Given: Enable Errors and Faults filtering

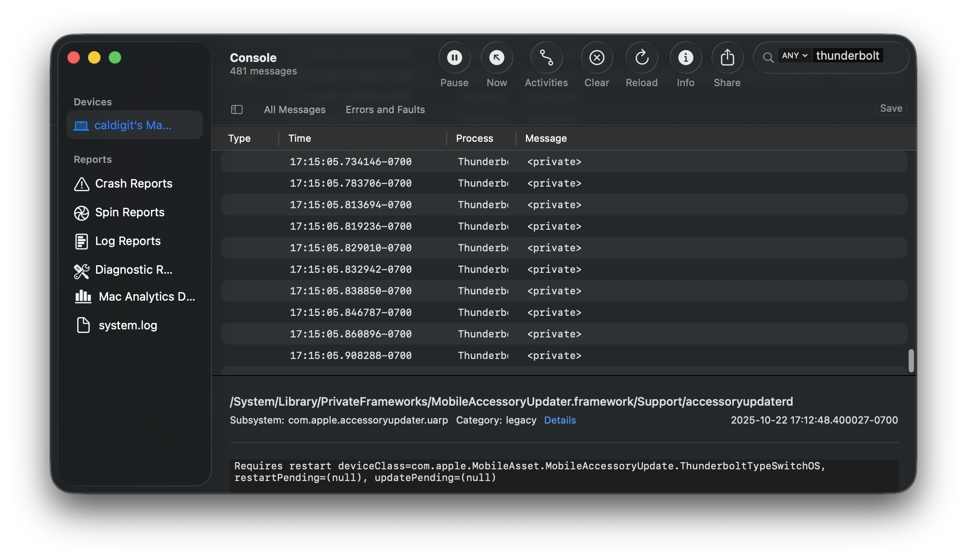Looking at the screenshot, I should (385, 109).
